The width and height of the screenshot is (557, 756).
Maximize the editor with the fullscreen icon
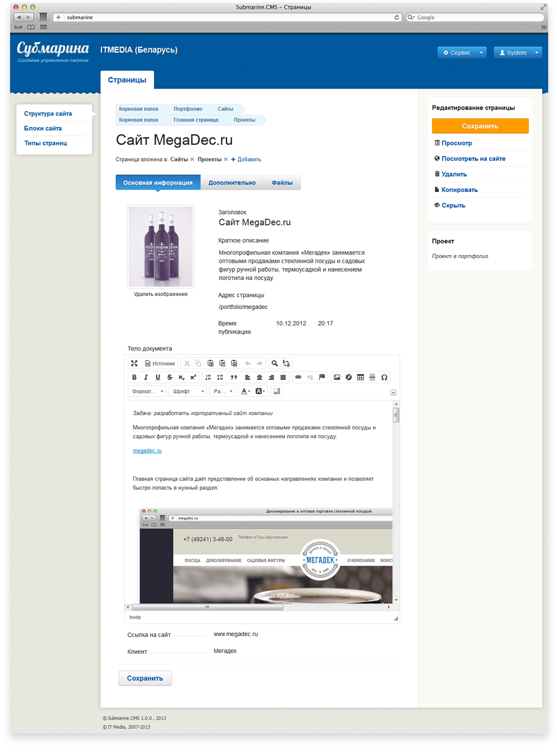(x=134, y=363)
